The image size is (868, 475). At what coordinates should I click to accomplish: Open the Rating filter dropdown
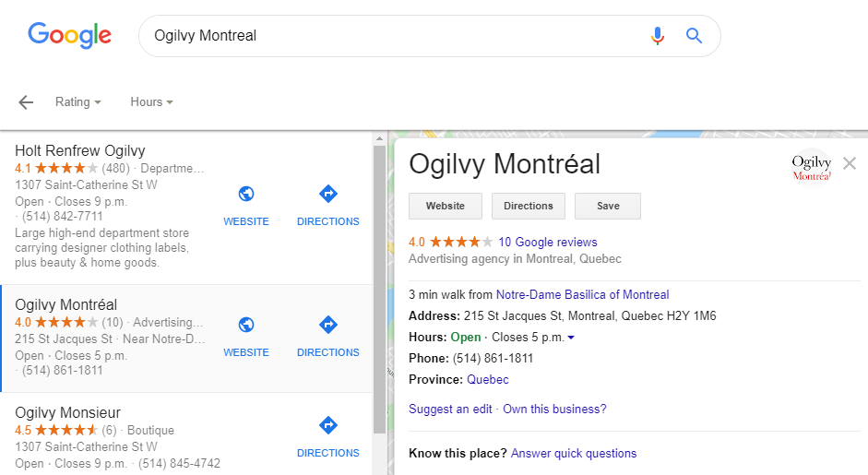[x=78, y=101]
